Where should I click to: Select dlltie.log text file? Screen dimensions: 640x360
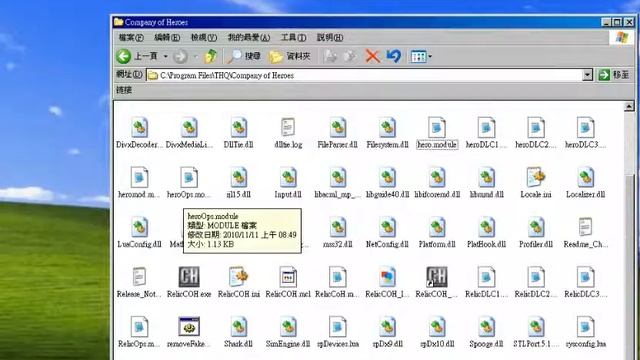point(288,133)
